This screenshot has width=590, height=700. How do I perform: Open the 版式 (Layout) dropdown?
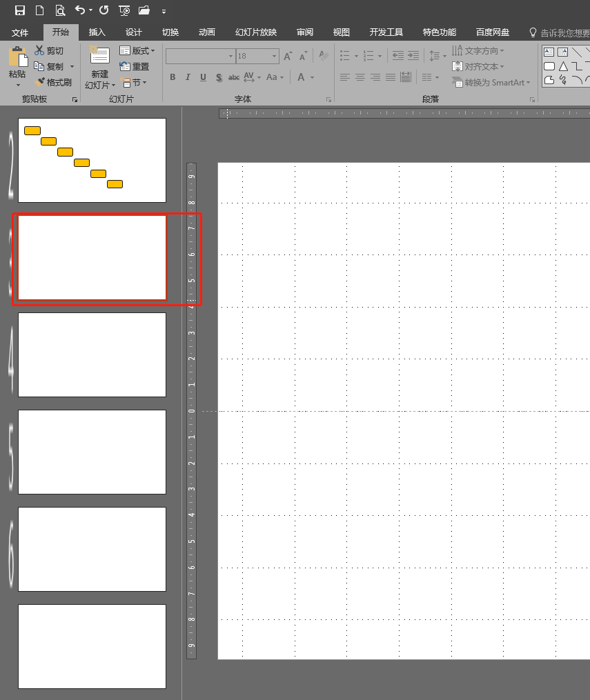point(137,50)
